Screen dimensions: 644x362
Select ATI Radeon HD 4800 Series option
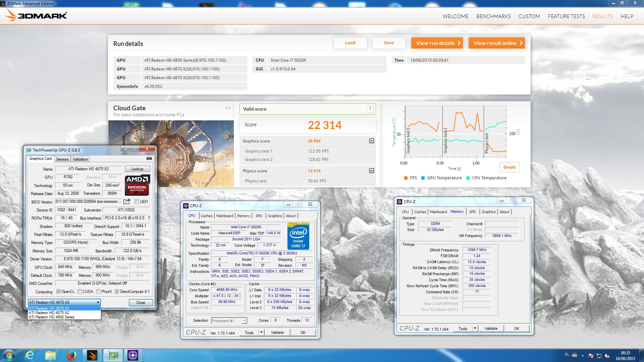coord(64,317)
